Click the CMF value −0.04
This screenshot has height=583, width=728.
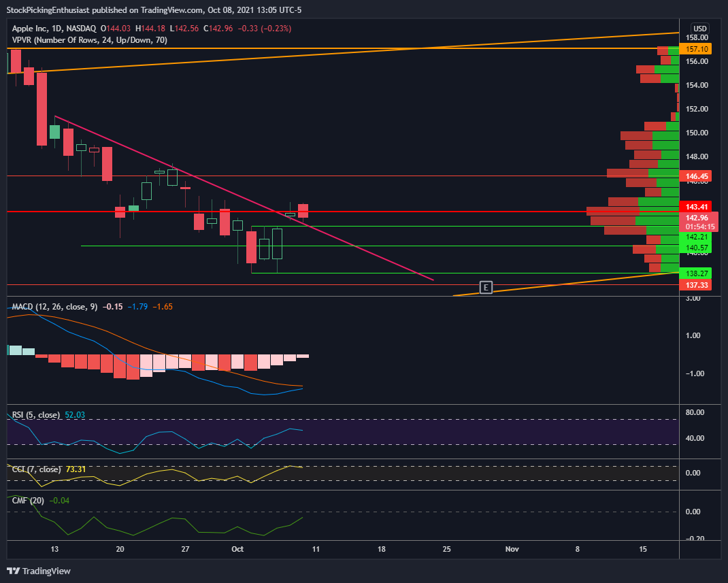point(59,501)
